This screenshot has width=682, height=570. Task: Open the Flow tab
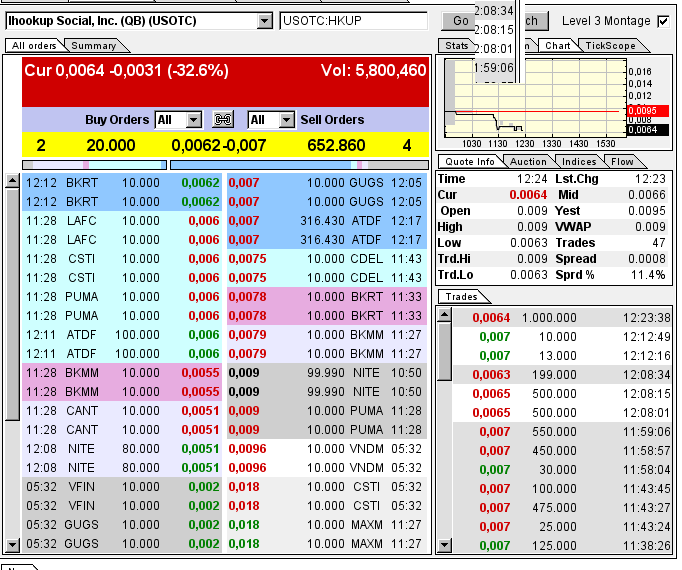click(x=622, y=161)
